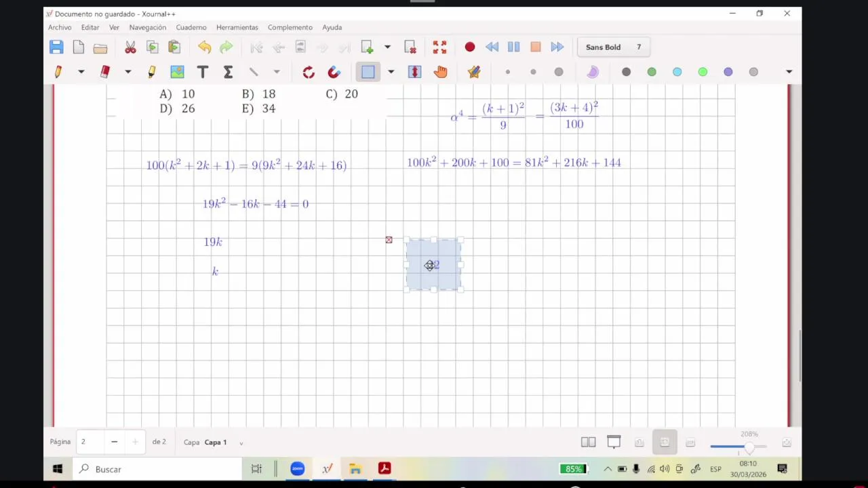The image size is (868, 488).
Task: Choose the fine line thickness dot
Action: (508, 72)
